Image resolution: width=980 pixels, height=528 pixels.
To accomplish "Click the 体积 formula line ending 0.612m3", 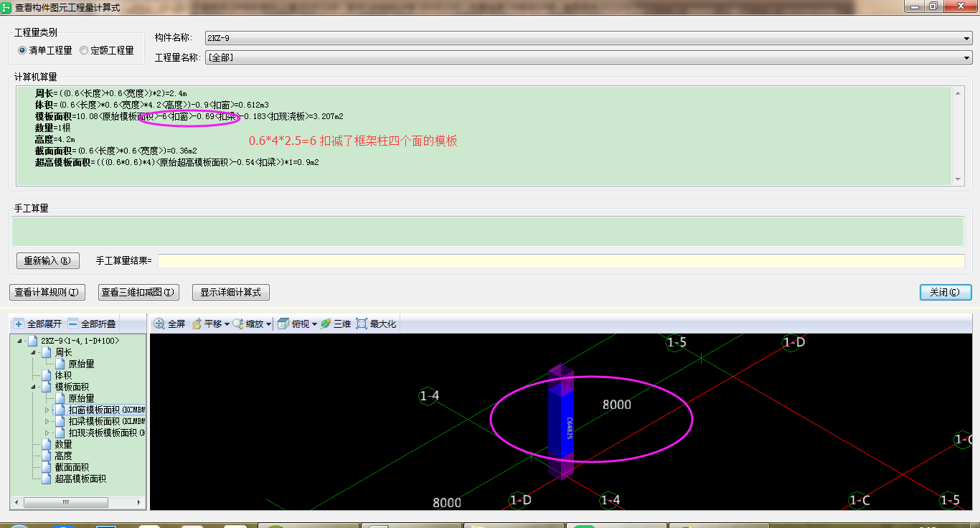I will (151, 105).
